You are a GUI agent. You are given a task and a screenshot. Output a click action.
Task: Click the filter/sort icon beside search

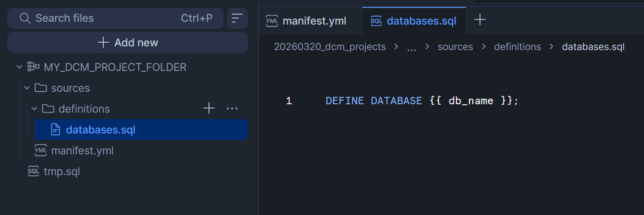(x=237, y=19)
